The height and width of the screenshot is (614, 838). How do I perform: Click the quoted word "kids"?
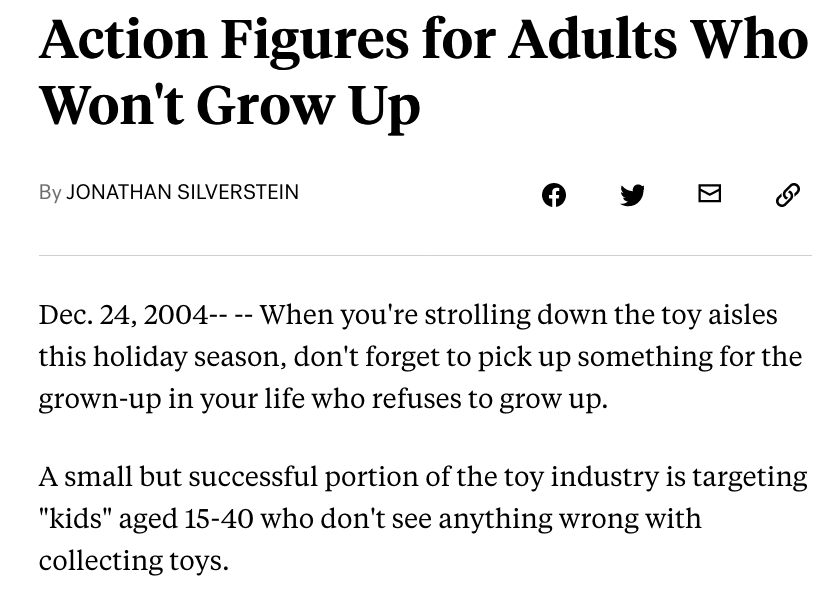click(74, 518)
